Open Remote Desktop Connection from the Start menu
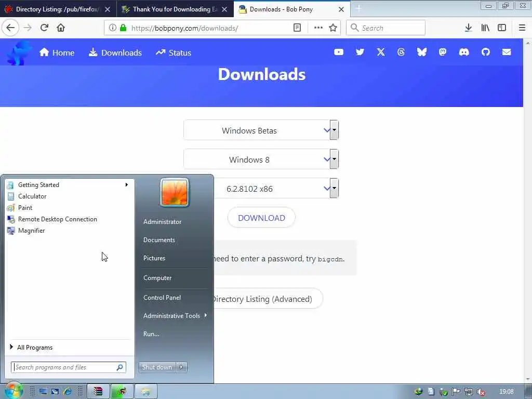Screen dimensions: 532x399 (x=70, y=219)
